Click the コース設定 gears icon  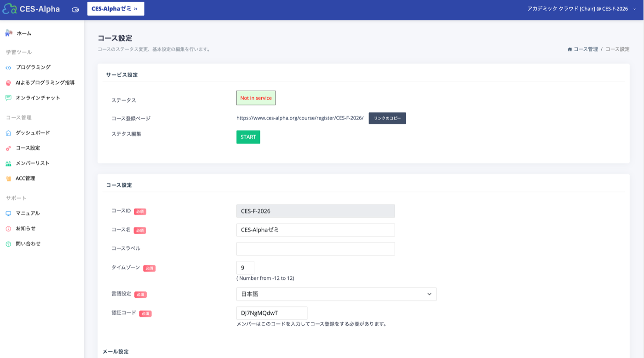click(8, 148)
